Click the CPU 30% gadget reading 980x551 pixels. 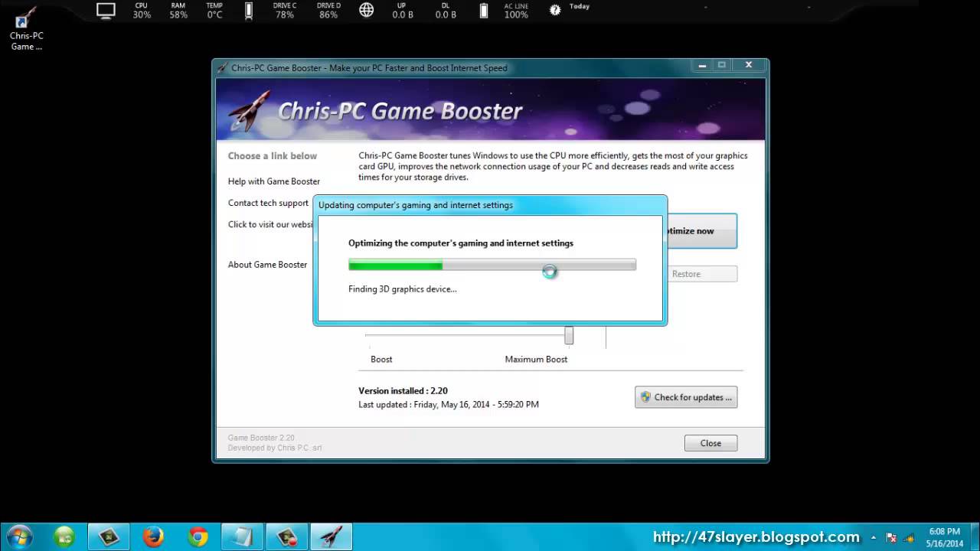coord(142,11)
